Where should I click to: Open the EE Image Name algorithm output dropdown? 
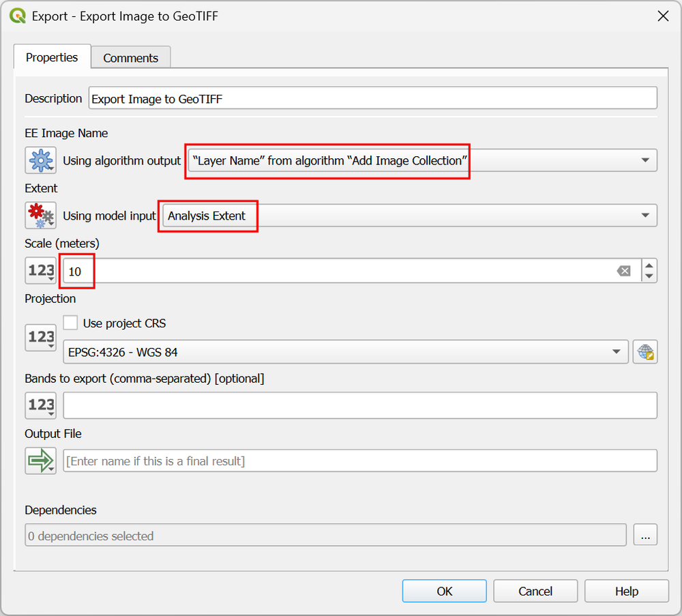coord(422,160)
